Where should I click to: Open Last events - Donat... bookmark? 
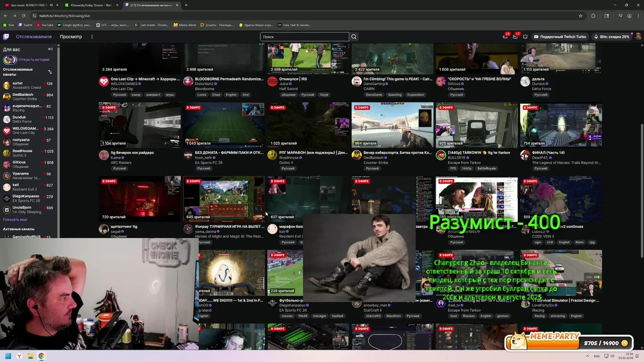tap(151, 25)
